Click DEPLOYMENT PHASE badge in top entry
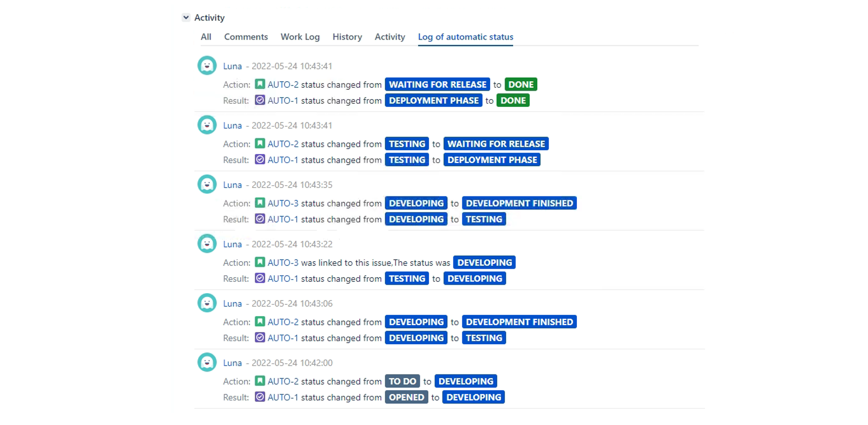The width and height of the screenshot is (868, 425). [434, 101]
